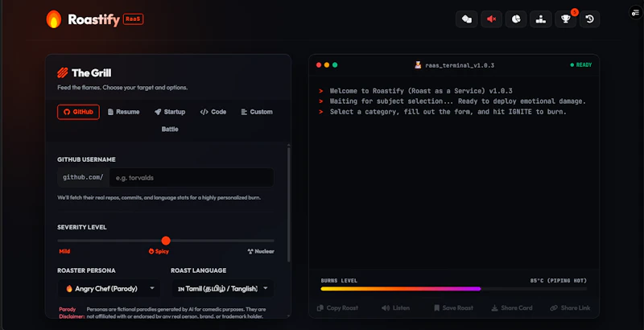Viewport: 644px width, 330px height.
Task: Click the Save Roast button
Action: 453,307
